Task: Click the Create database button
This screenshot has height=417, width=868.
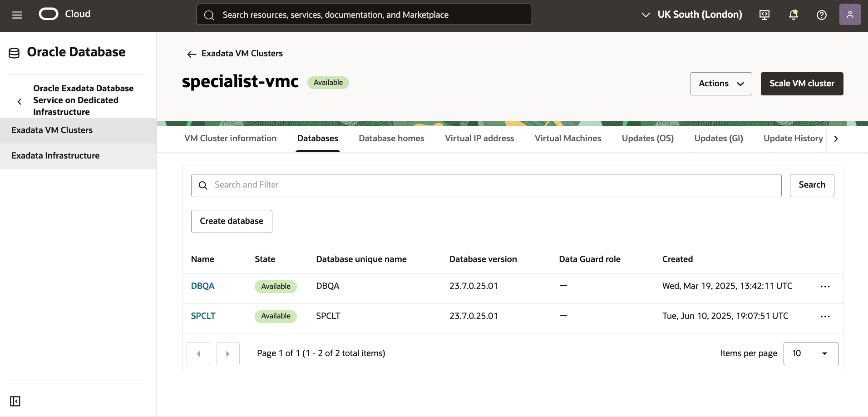Action: tap(232, 221)
